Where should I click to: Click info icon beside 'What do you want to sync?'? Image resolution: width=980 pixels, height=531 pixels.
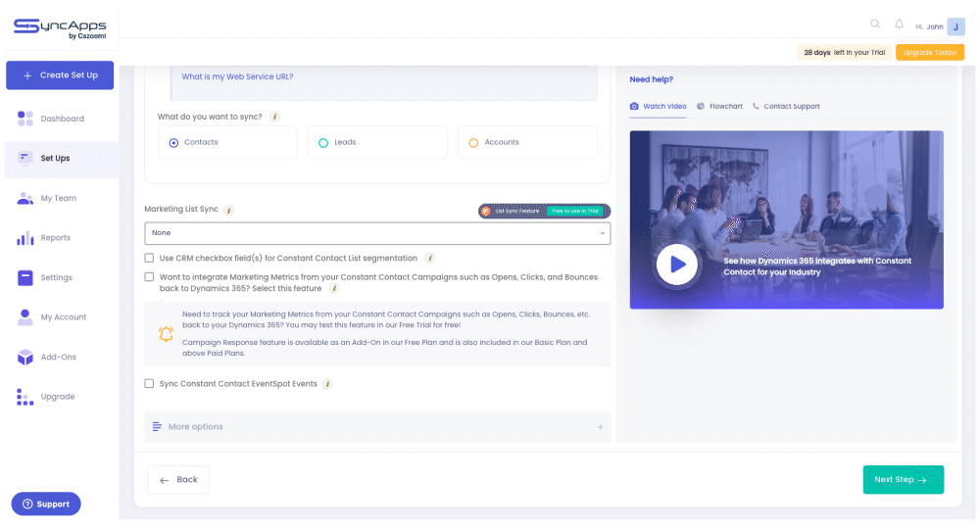(x=274, y=117)
